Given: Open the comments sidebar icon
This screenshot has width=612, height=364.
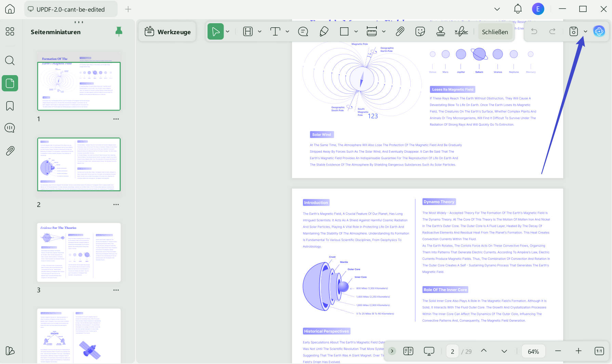Looking at the screenshot, I should [10, 128].
